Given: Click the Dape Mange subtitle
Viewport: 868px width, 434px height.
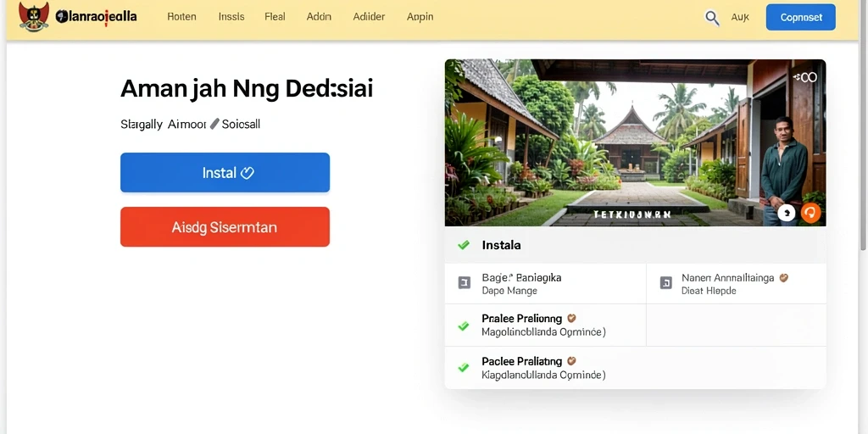Looking at the screenshot, I should click(509, 291).
